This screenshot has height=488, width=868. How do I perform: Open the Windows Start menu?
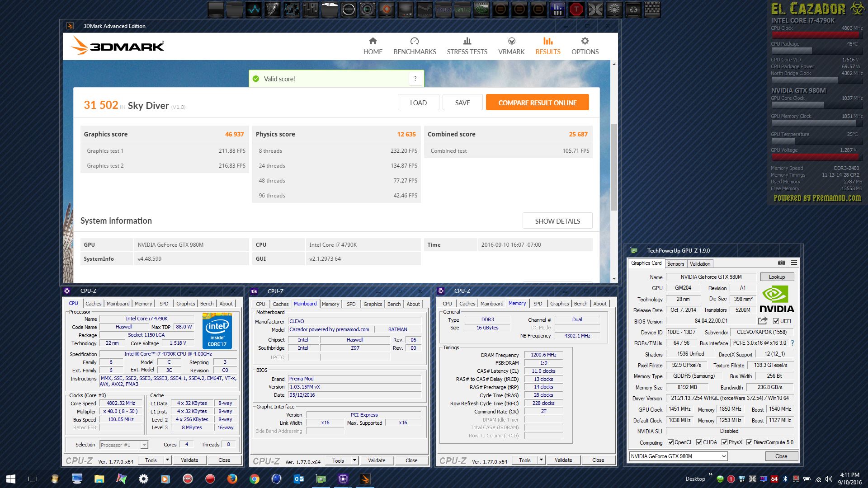point(11,479)
